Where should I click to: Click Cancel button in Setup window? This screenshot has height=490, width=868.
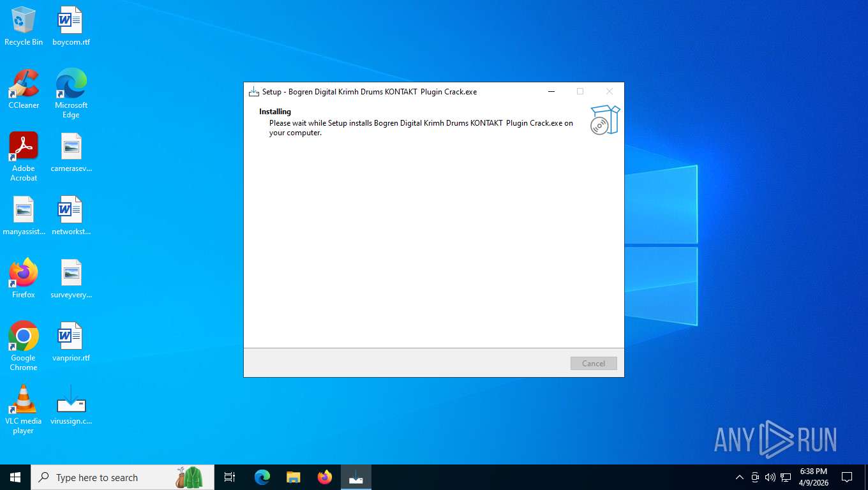tap(594, 363)
